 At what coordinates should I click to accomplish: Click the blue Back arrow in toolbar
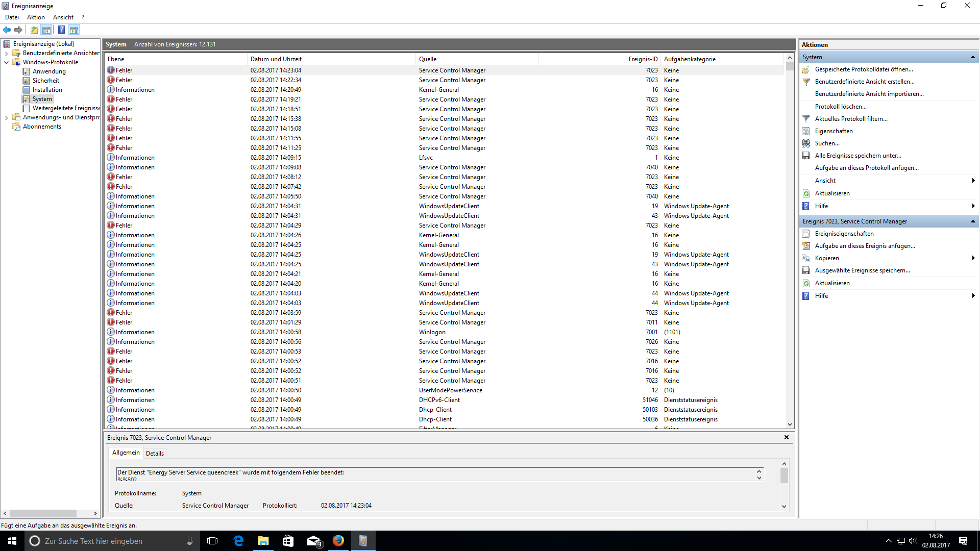pyautogui.click(x=7, y=30)
